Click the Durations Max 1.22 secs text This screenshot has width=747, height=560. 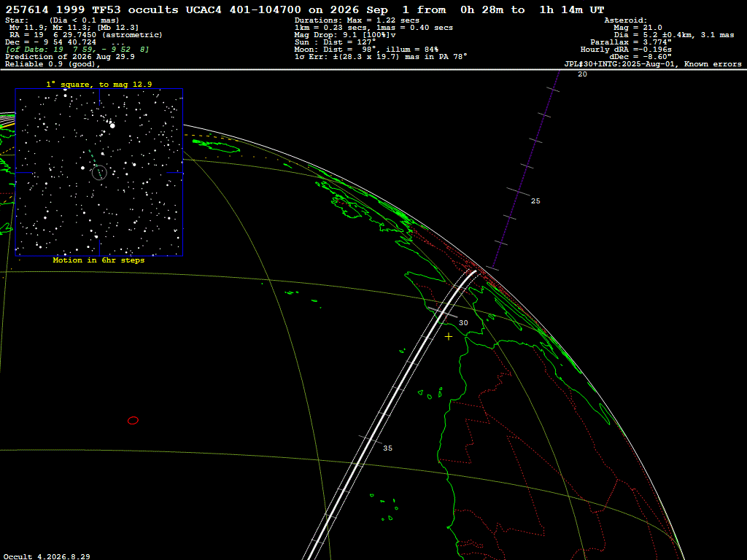(357, 20)
